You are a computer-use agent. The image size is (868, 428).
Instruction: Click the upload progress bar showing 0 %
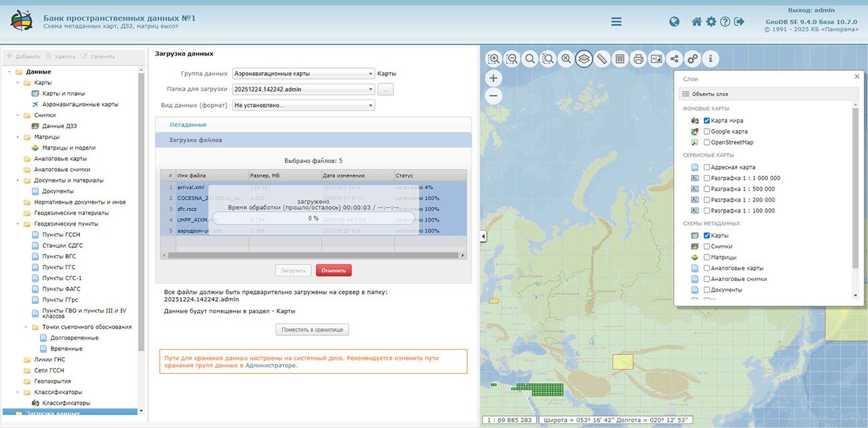pyautogui.click(x=313, y=218)
